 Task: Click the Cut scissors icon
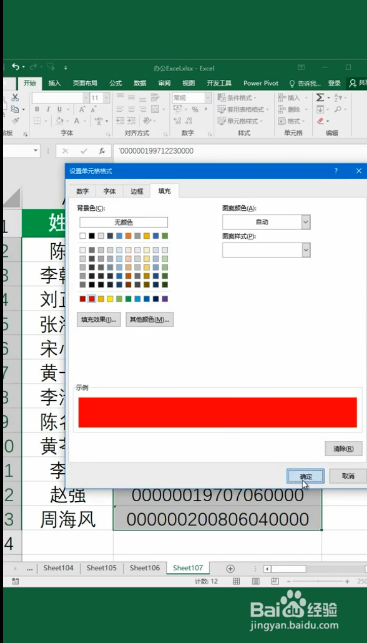pyautogui.click(x=15, y=98)
